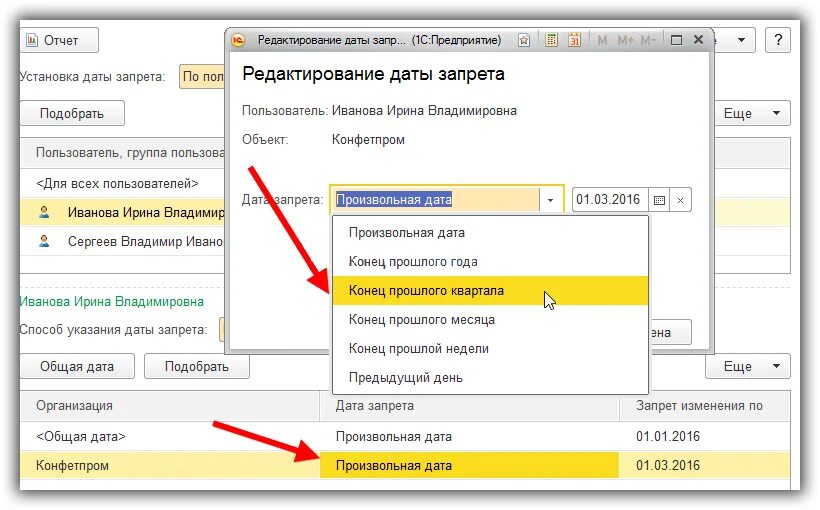The image size is (820, 510).
Task: Select the Сергеев Владимир user row
Action: coord(122,242)
